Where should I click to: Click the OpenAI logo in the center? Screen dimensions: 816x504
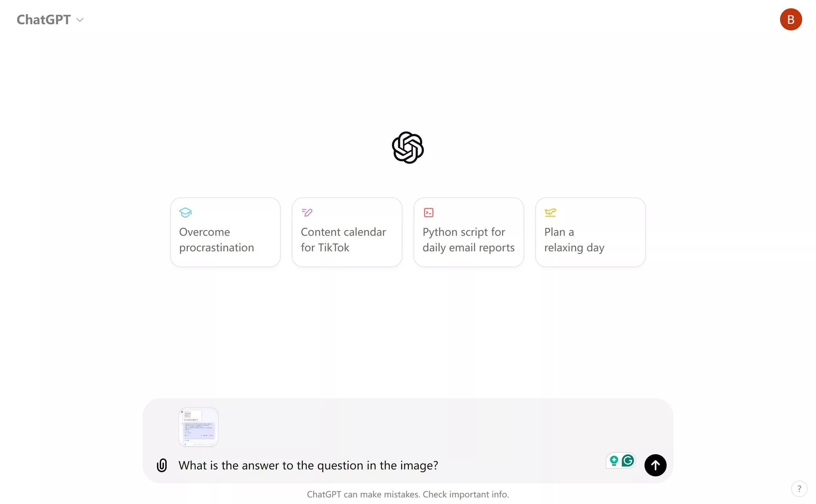click(x=408, y=148)
